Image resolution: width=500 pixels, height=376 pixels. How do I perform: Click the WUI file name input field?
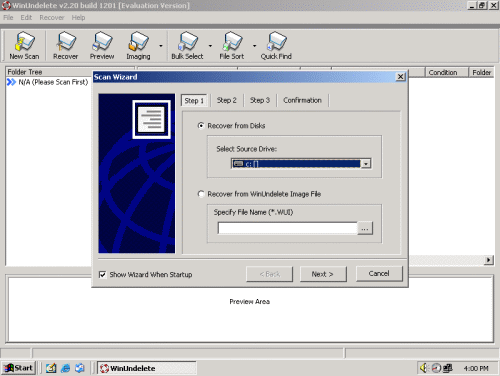tap(287, 229)
